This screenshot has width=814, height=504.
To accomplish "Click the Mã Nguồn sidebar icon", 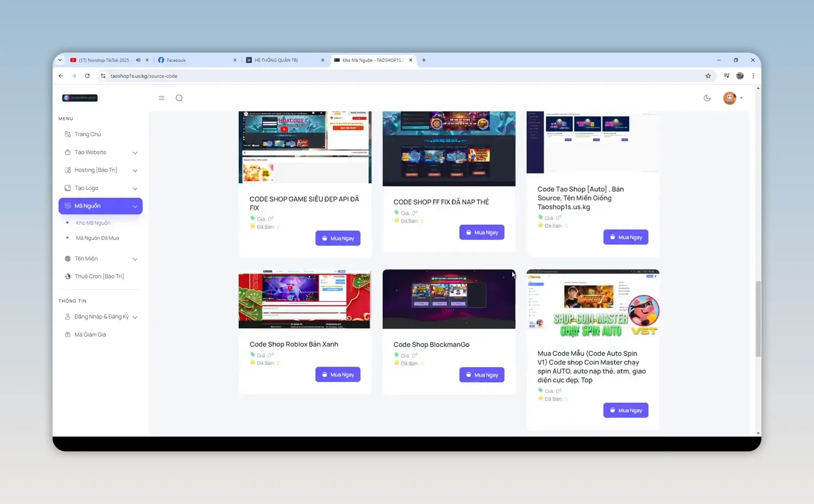I will pos(68,206).
